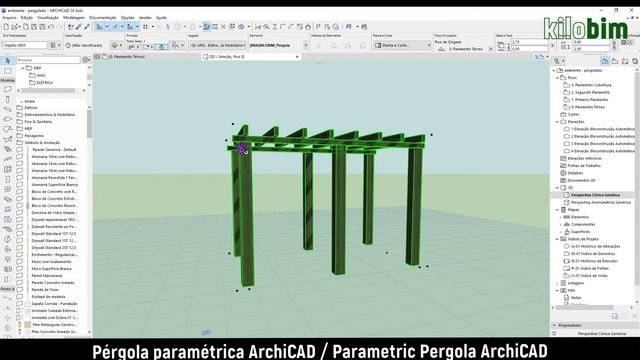Click the Open file toolbar icon
This screenshot has height=360, width=640.
(16, 27)
